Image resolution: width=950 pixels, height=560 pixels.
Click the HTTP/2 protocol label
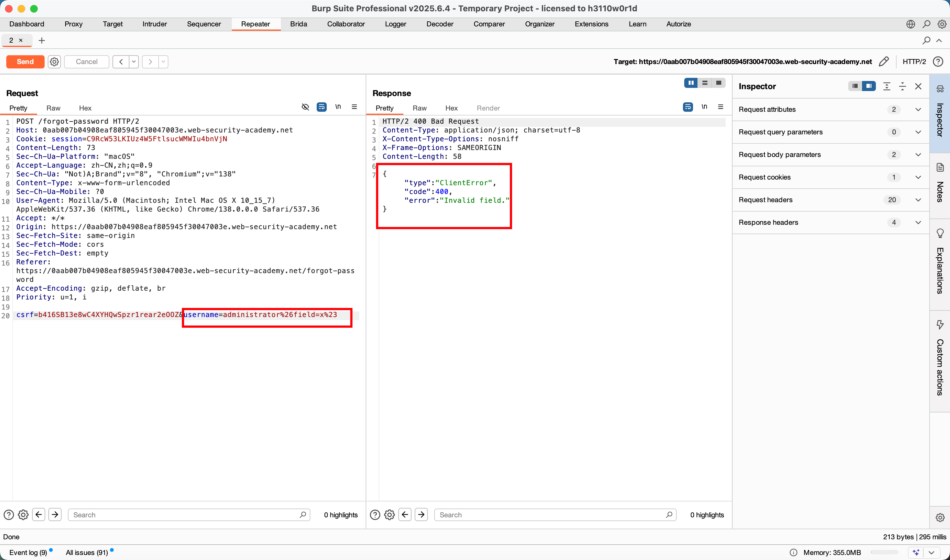tap(914, 62)
